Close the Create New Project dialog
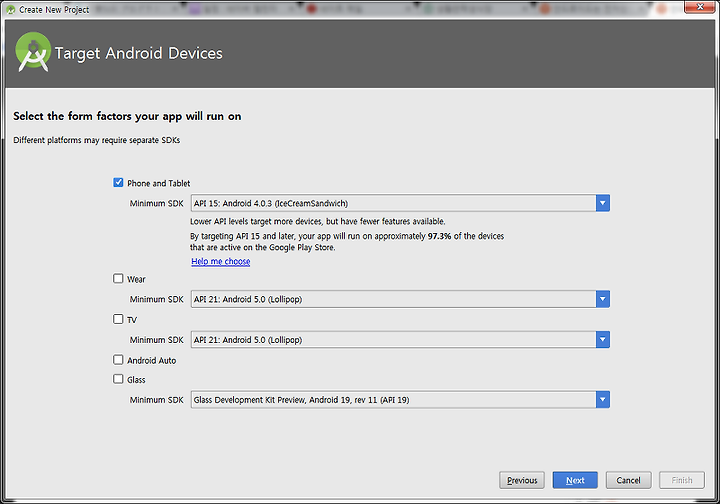This screenshot has height=504, width=720. click(700, 6)
